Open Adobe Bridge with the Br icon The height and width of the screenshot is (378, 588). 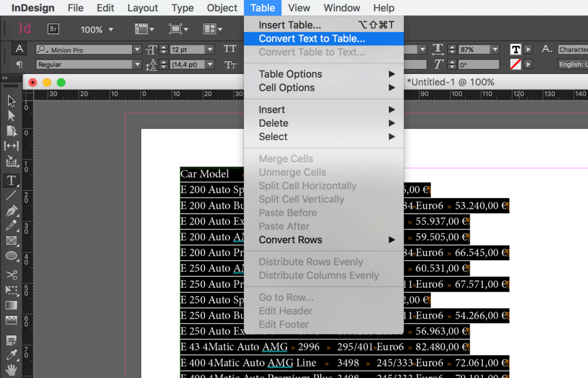pyautogui.click(x=53, y=29)
